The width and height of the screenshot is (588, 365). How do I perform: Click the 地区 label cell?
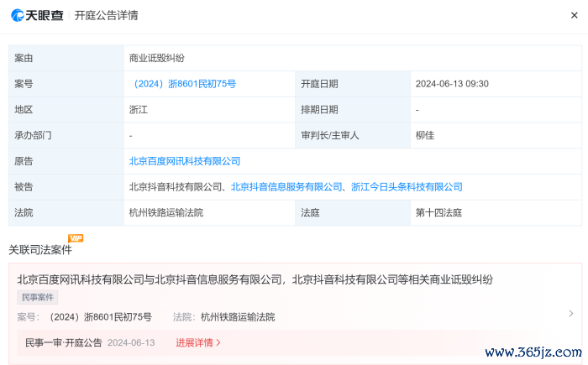point(66,110)
